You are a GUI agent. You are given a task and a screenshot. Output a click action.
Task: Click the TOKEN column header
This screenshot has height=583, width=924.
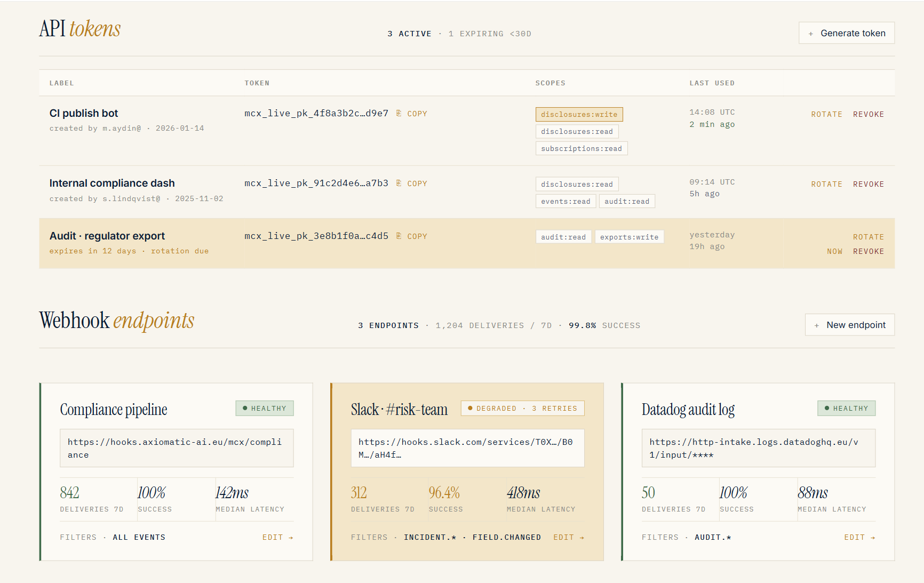pos(257,83)
